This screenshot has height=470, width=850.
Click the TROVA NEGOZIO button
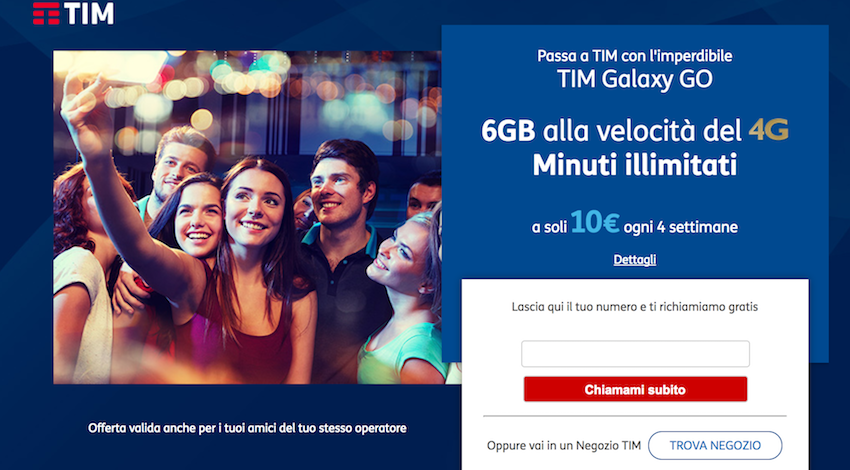tap(715, 446)
